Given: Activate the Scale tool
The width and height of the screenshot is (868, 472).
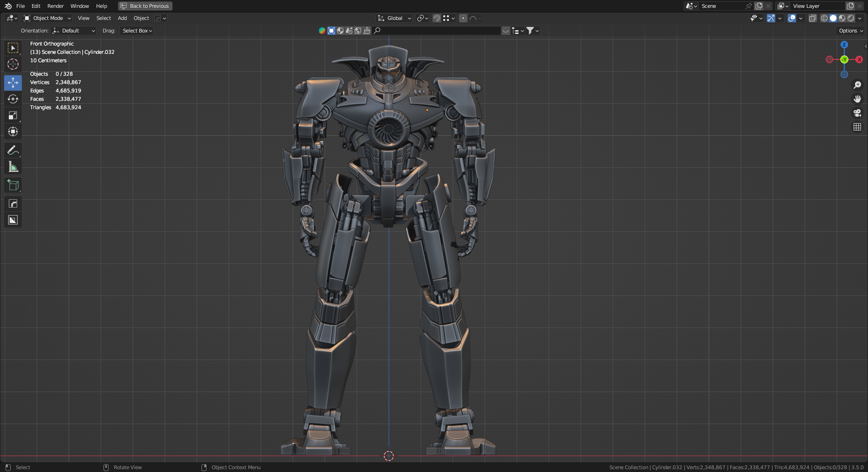Looking at the screenshot, I should tap(13, 115).
